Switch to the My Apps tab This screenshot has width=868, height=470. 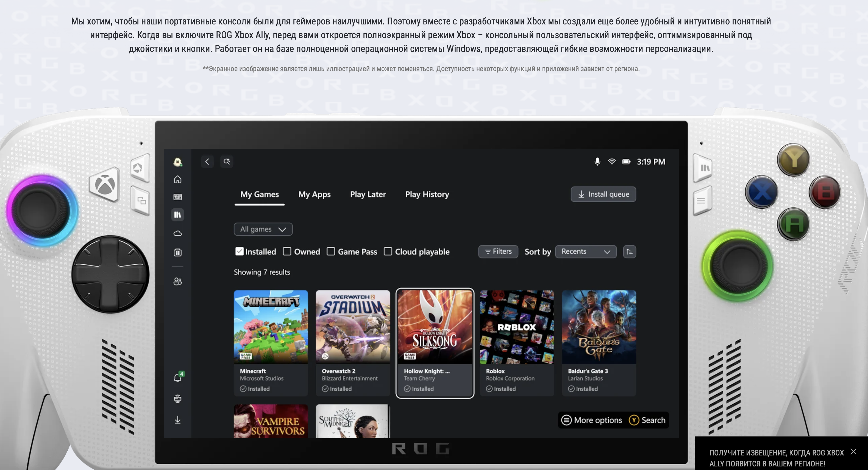pyautogui.click(x=314, y=194)
